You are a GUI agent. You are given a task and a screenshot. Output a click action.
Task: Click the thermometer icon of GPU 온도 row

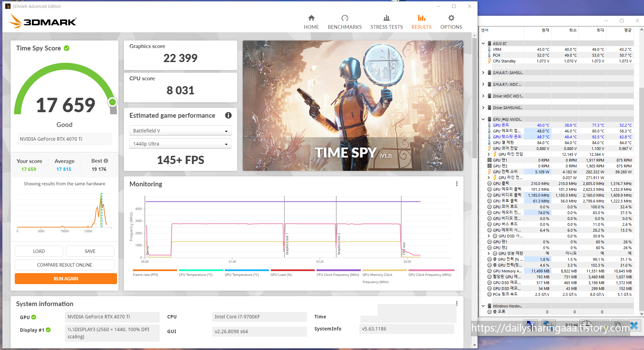pyautogui.click(x=489, y=125)
